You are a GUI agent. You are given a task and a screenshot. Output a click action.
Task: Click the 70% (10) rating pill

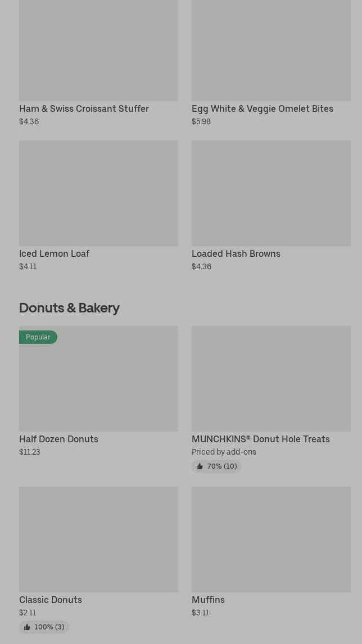tap(216, 466)
